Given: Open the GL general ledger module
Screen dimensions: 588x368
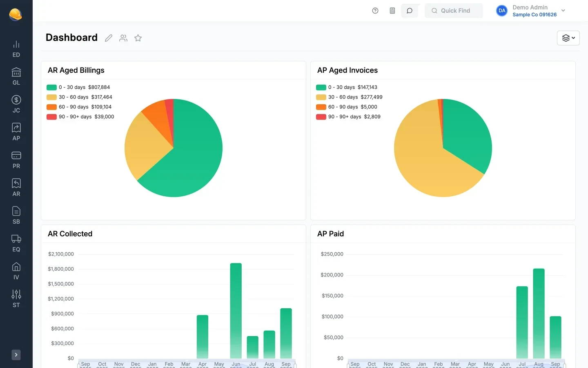Looking at the screenshot, I should coord(16,77).
